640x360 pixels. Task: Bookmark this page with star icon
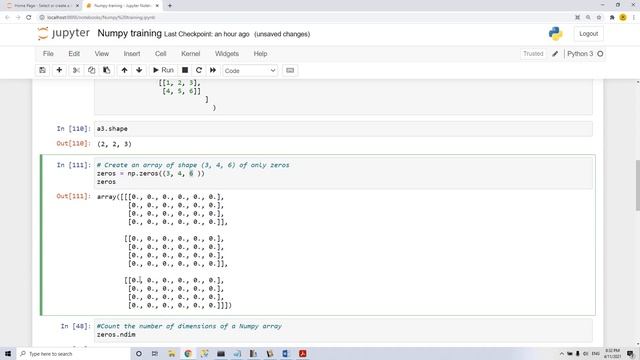click(599, 17)
